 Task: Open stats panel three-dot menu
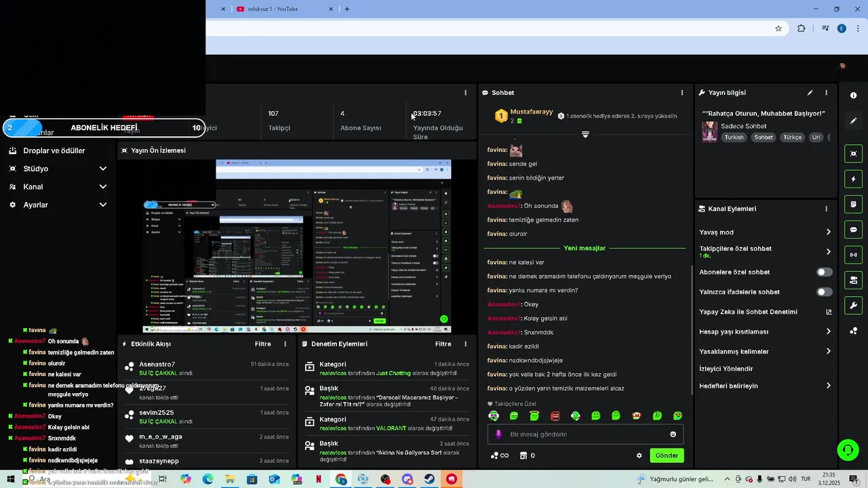(465, 93)
